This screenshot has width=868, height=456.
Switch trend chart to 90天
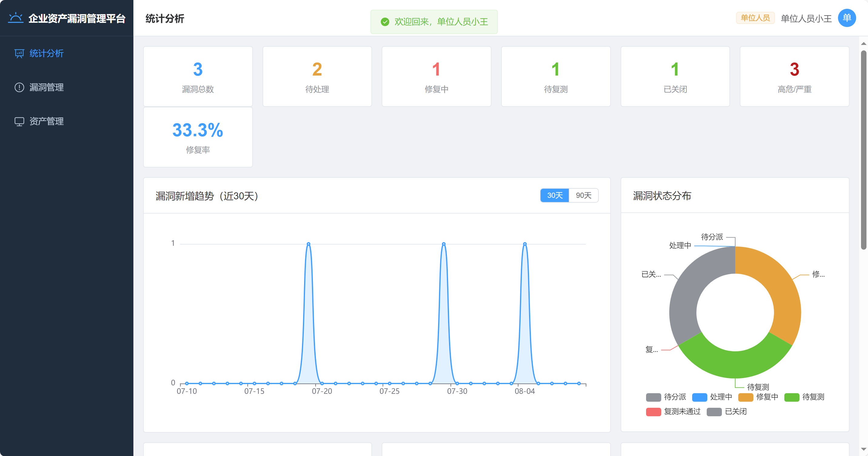pos(584,195)
